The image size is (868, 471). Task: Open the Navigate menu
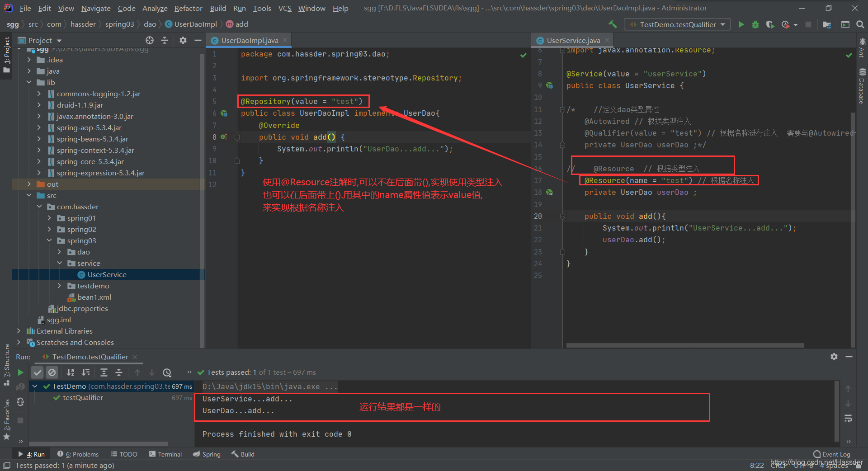point(96,8)
